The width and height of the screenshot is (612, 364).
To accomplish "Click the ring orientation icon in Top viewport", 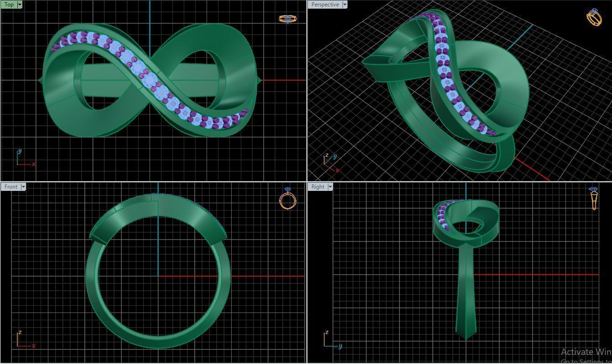I will pos(287,19).
